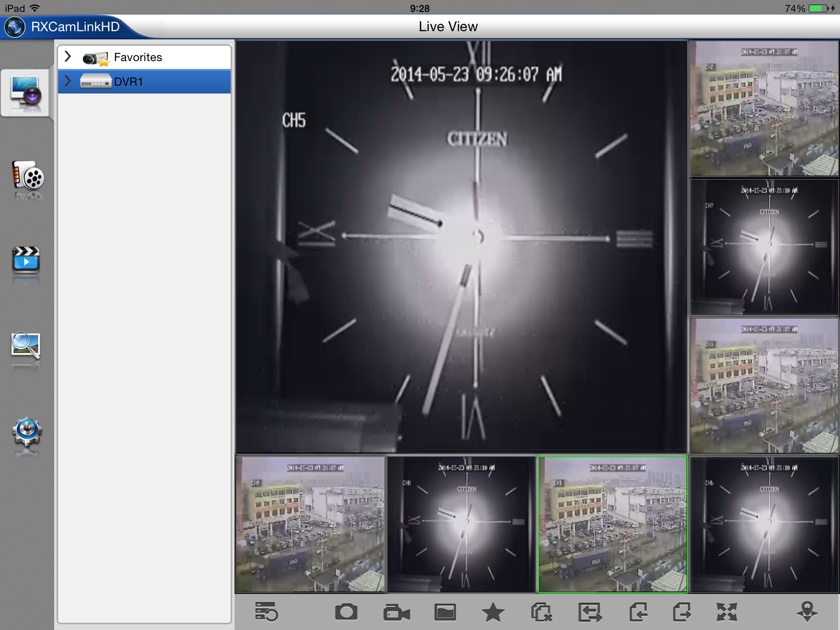Click the device list refresh icon
Viewport: 840px width, 630px height.
point(266,612)
